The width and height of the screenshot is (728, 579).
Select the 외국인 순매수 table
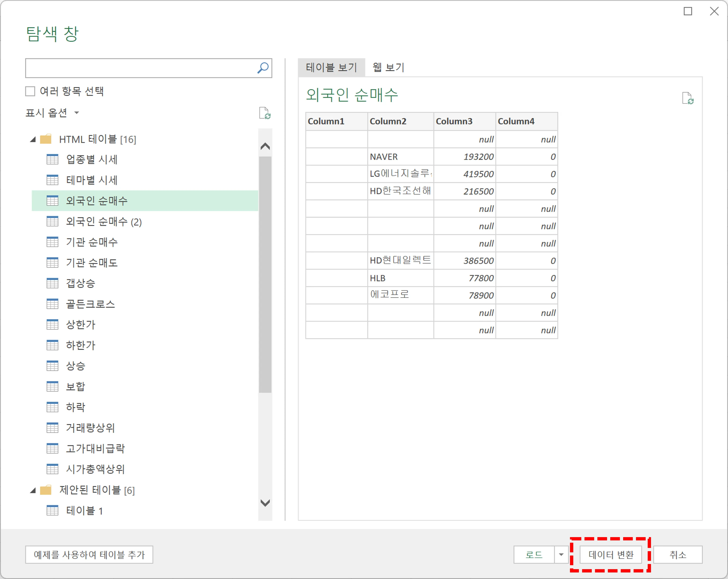coord(145,201)
